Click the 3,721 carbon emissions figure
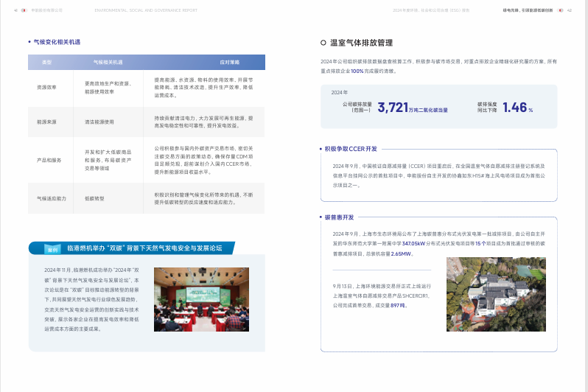This screenshot has width=588, height=392. click(393, 108)
